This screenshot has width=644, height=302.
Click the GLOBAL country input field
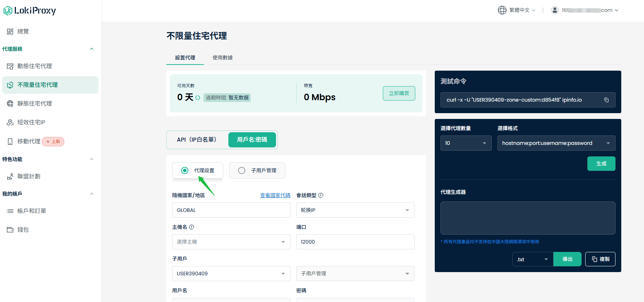(231, 210)
